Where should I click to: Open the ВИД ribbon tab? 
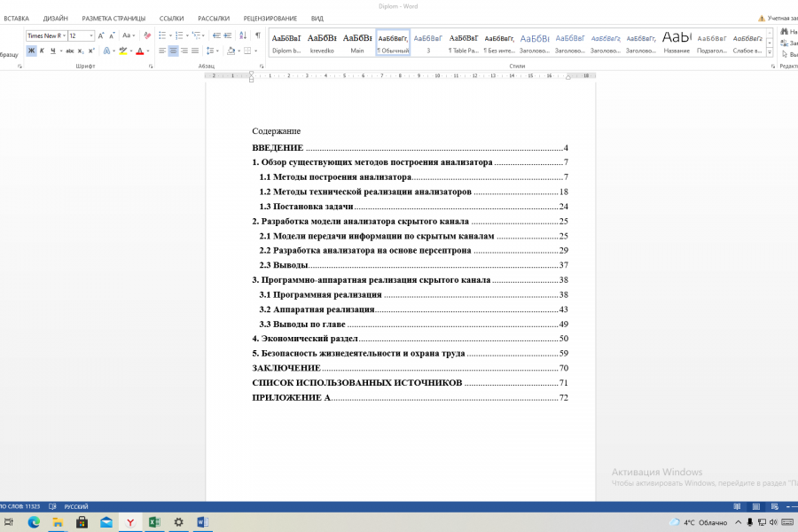coord(317,19)
